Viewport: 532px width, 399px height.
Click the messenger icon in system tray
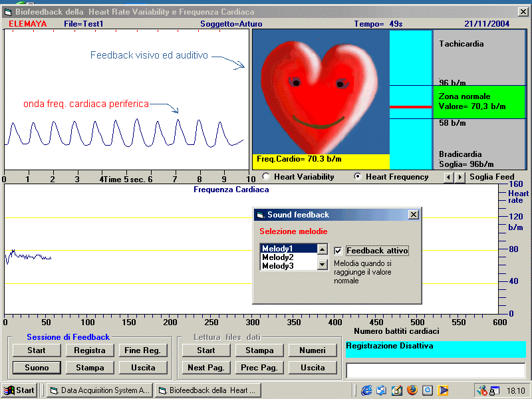coord(482,390)
